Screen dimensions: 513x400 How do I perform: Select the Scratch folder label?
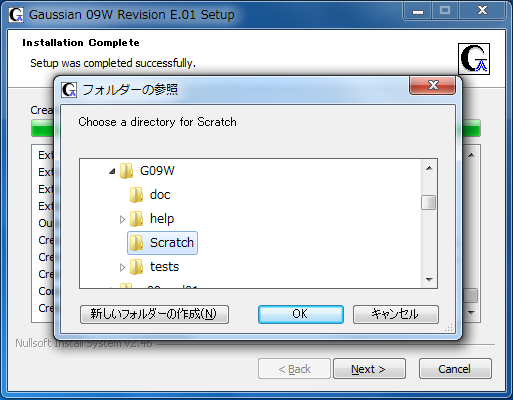(172, 243)
